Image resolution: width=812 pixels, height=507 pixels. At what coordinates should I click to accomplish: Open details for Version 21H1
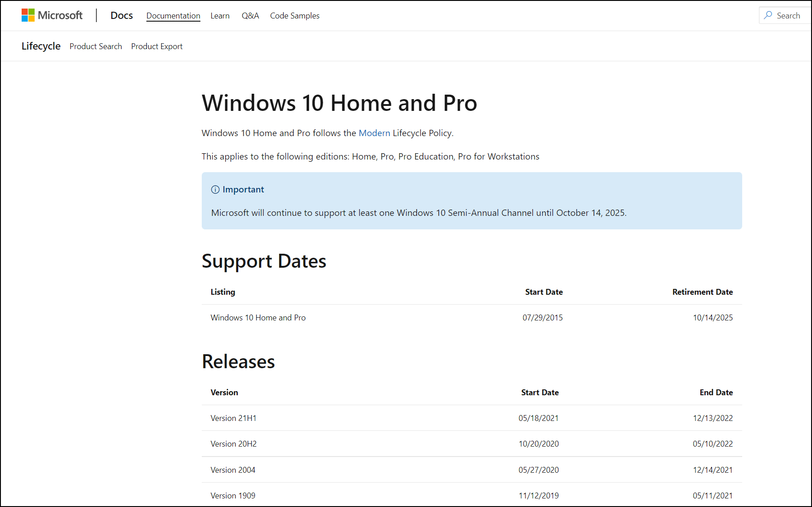click(x=233, y=418)
